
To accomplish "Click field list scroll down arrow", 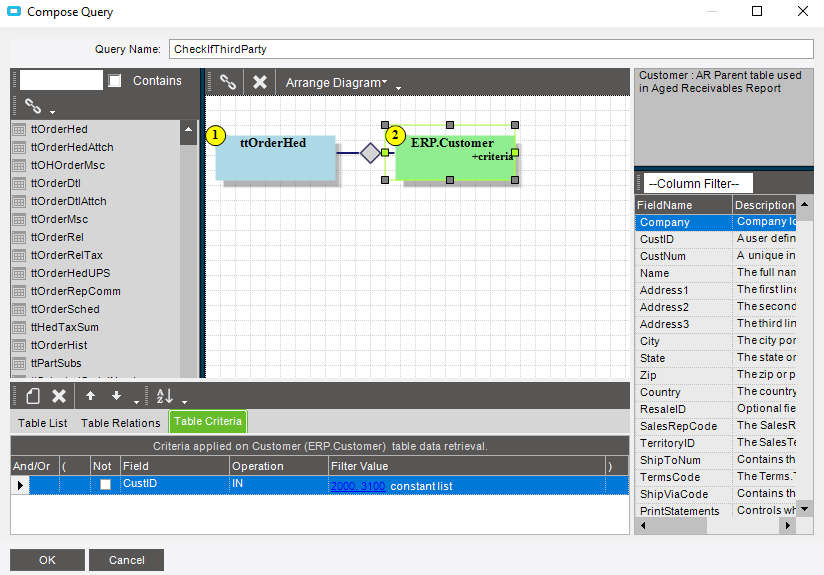I will click(805, 509).
